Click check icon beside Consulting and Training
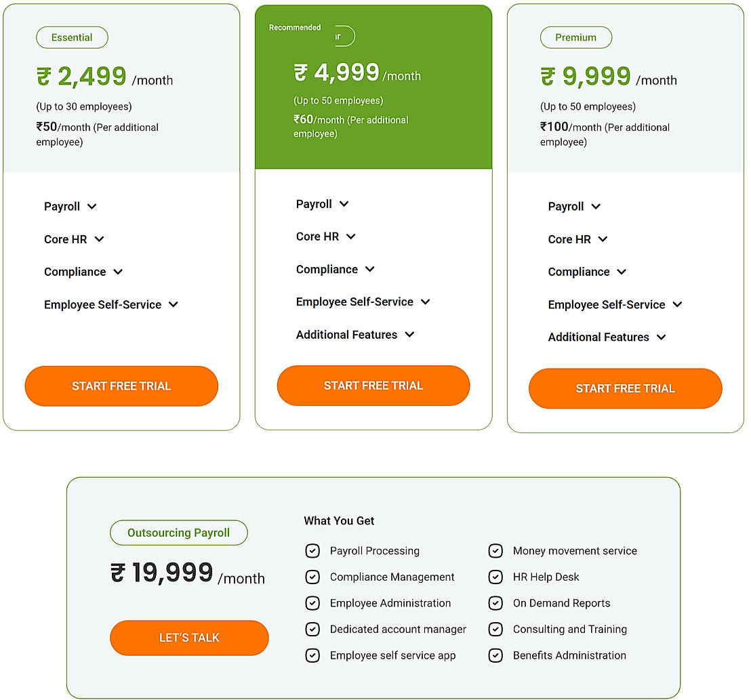This screenshot has height=700, width=751. 495,630
